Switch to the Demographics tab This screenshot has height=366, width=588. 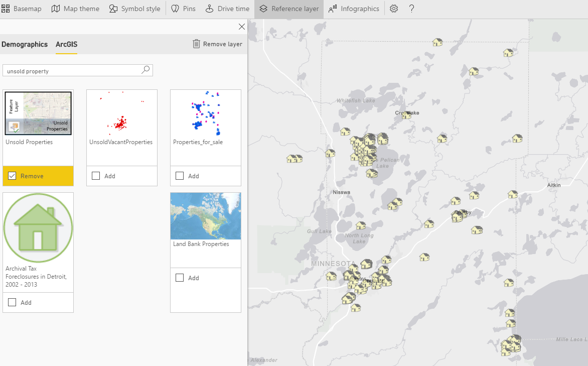(25, 44)
